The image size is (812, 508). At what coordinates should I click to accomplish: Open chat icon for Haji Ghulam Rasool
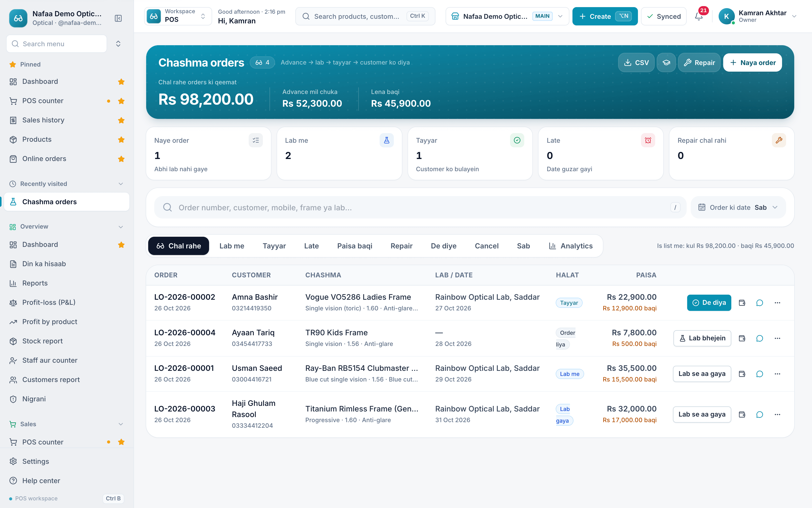point(760,415)
